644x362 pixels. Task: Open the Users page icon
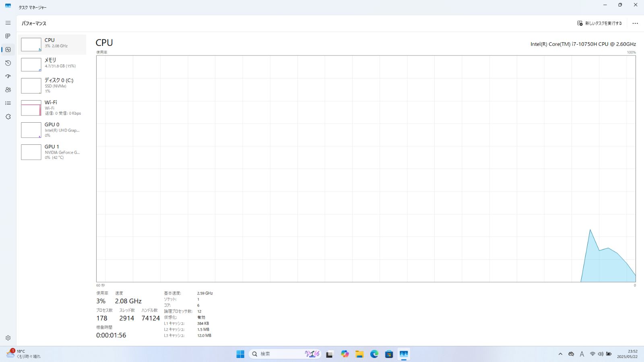pyautogui.click(x=8, y=90)
